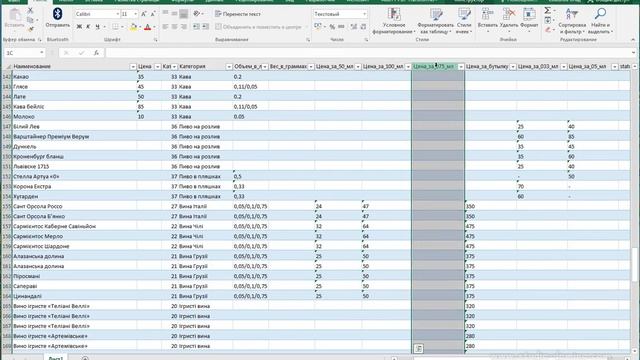Open the cell borders button
This screenshot has width=640, height=360.
(x=116, y=27)
